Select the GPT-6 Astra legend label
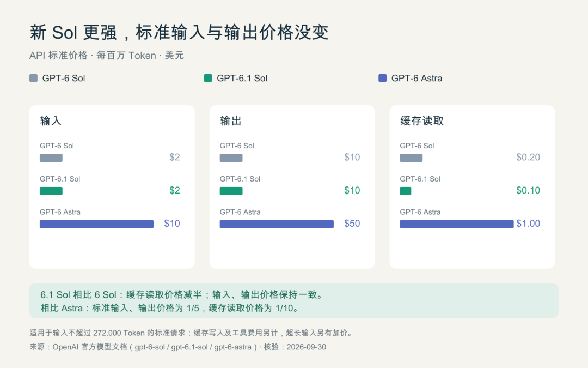The image size is (588, 368). tap(416, 78)
